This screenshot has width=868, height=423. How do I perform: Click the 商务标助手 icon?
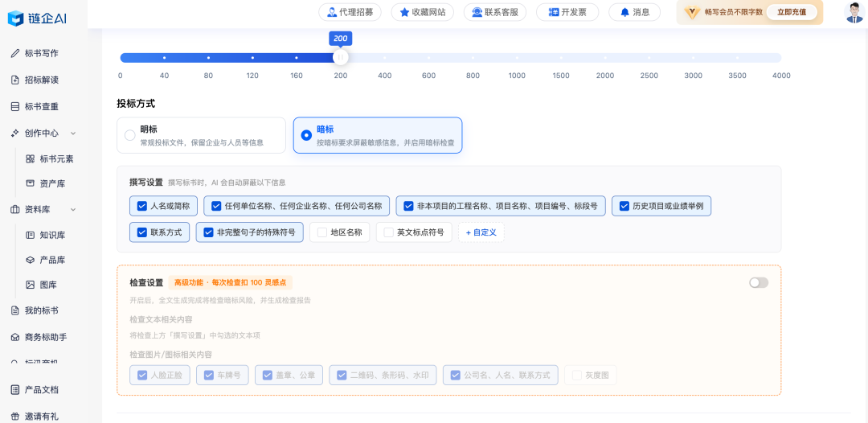(x=15, y=337)
